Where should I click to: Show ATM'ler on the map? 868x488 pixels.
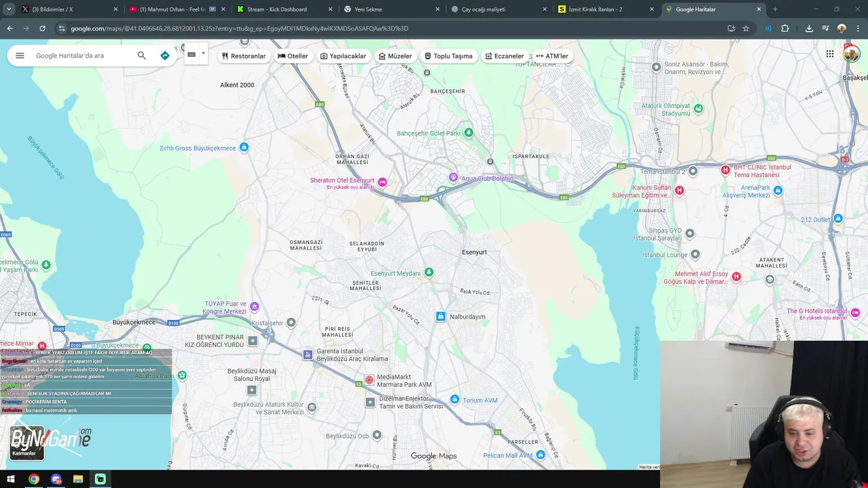pos(552,56)
